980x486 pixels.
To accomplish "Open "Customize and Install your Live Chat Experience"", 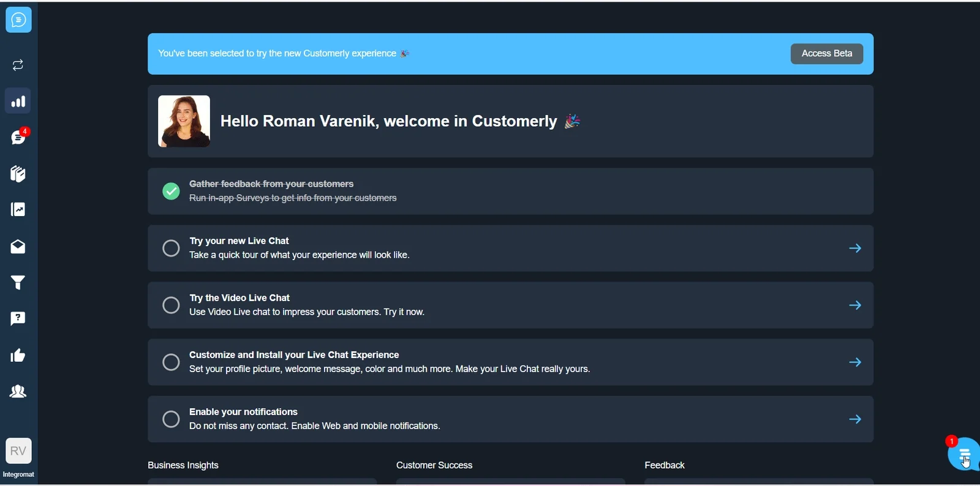I will click(x=294, y=354).
